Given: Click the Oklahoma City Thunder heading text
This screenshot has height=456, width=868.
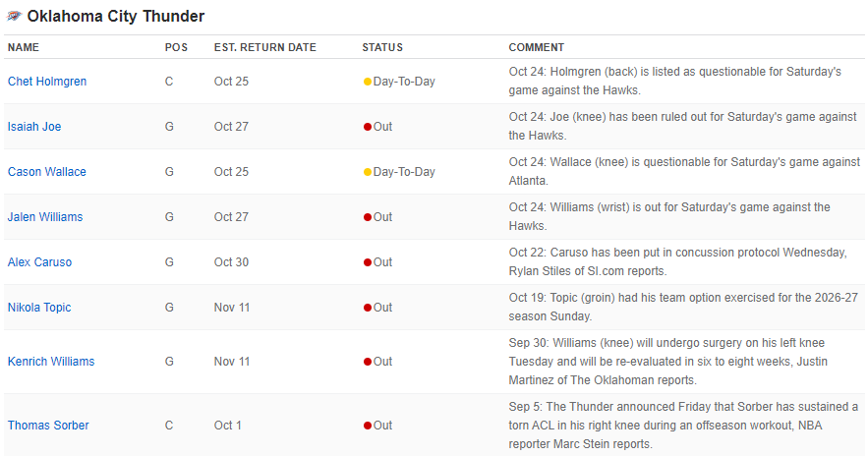Looking at the screenshot, I should point(116,17).
